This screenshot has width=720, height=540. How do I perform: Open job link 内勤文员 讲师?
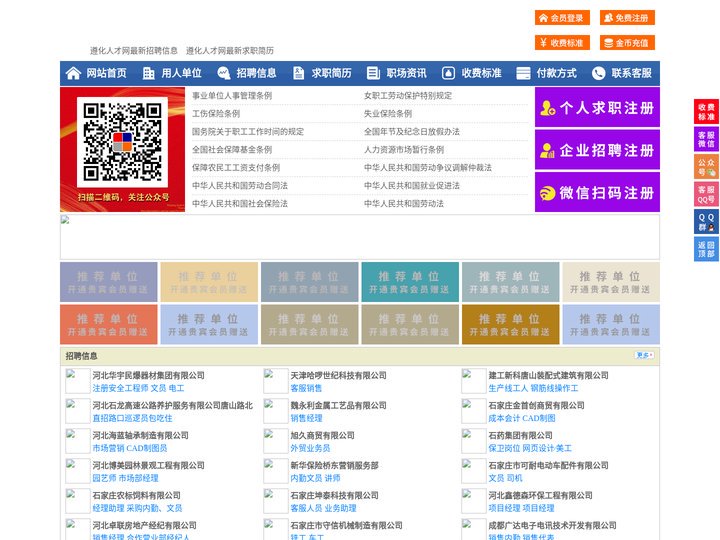click(315, 478)
